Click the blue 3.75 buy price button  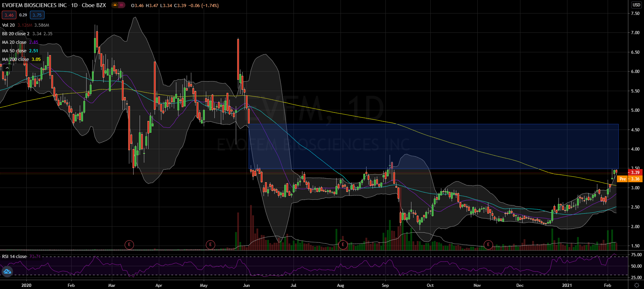pyautogui.click(x=37, y=15)
